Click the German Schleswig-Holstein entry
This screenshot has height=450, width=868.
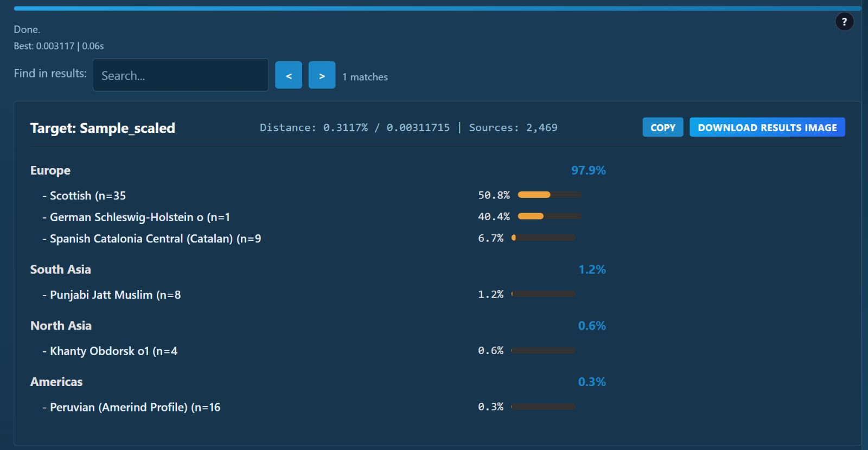click(139, 217)
